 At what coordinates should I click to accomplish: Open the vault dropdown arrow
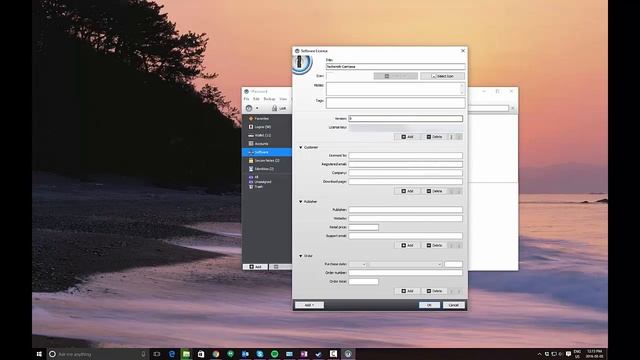[x=257, y=108]
